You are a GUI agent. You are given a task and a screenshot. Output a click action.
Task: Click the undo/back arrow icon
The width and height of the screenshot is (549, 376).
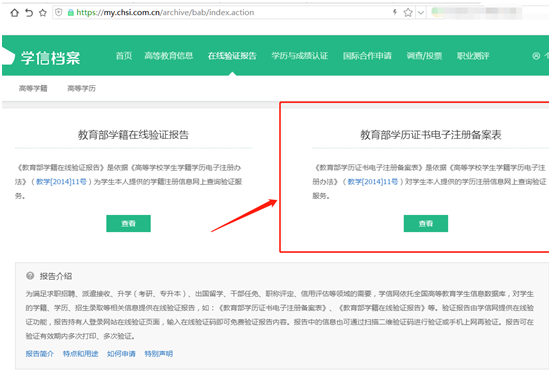pos(29,13)
